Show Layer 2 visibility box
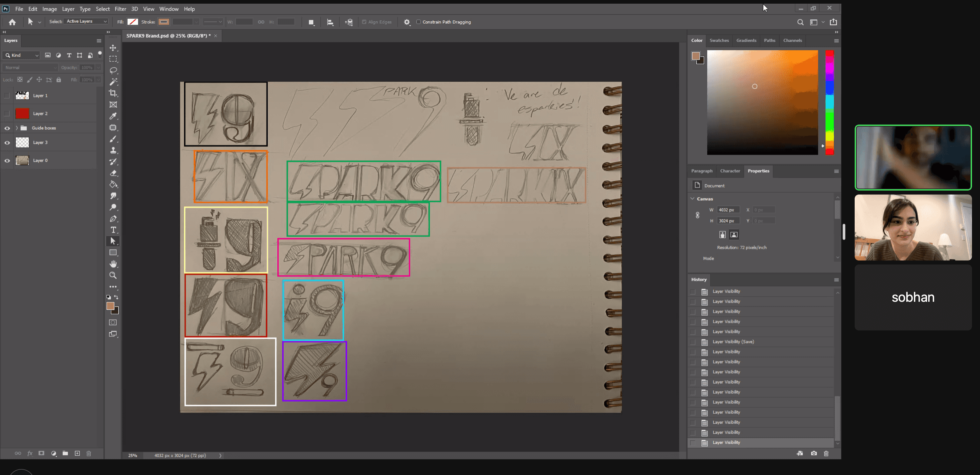 tap(7, 113)
